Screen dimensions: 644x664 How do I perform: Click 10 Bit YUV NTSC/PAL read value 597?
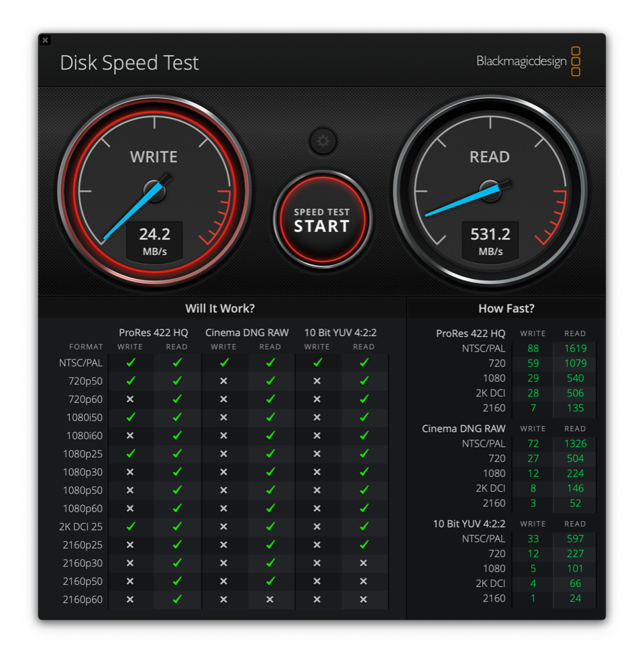click(x=575, y=539)
